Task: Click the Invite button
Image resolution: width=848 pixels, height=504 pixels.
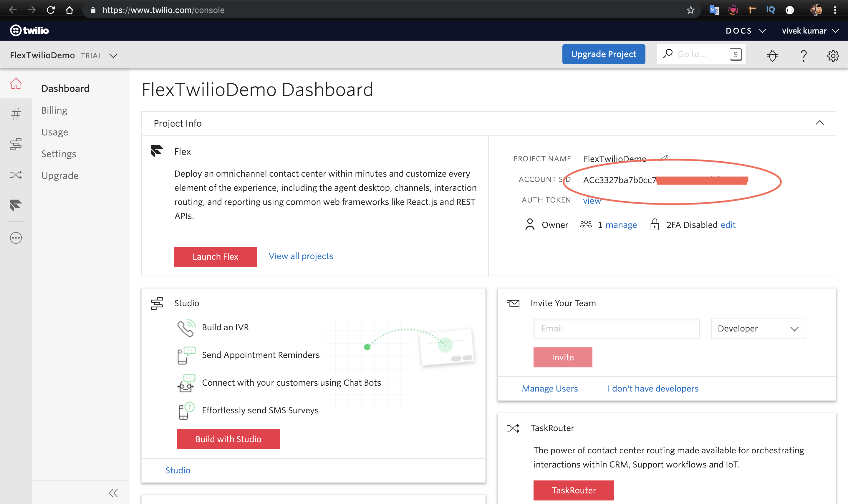Action: tap(563, 357)
